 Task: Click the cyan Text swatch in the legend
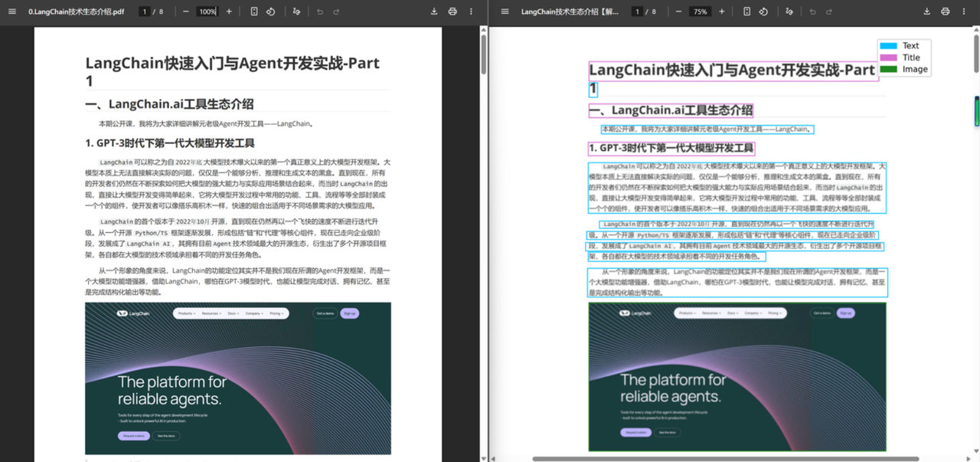[x=888, y=45]
